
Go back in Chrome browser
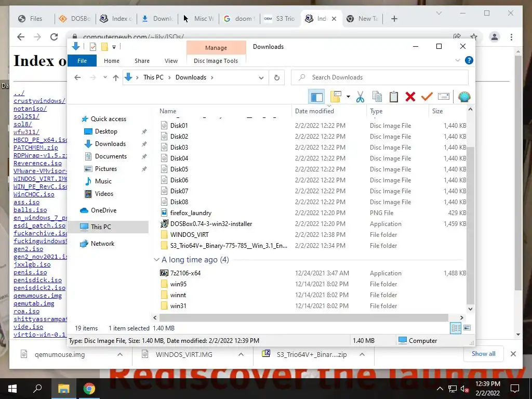(x=21, y=37)
